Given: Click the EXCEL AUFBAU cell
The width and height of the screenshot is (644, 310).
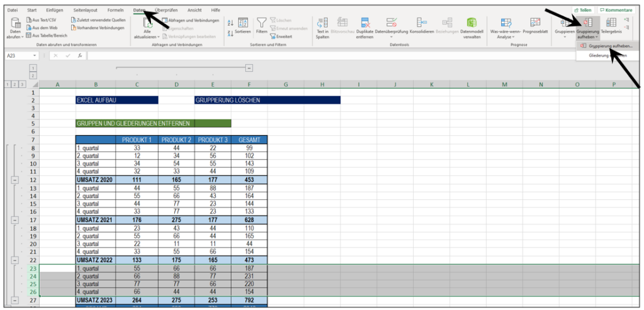Looking at the screenshot, I should point(117,100).
